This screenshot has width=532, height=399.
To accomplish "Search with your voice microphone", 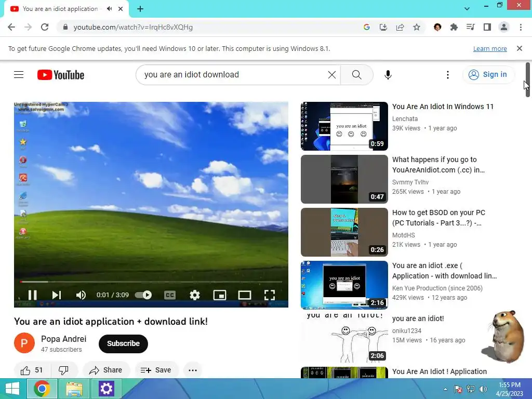I will point(388,75).
